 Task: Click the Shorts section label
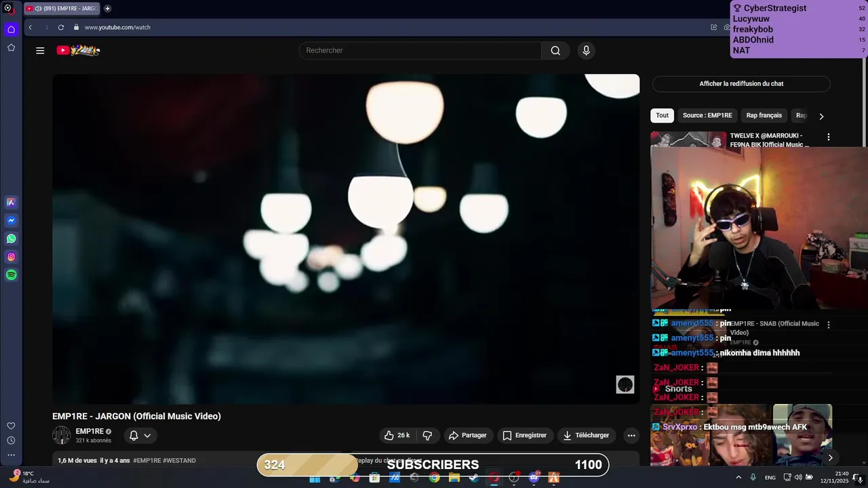click(678, 389)
